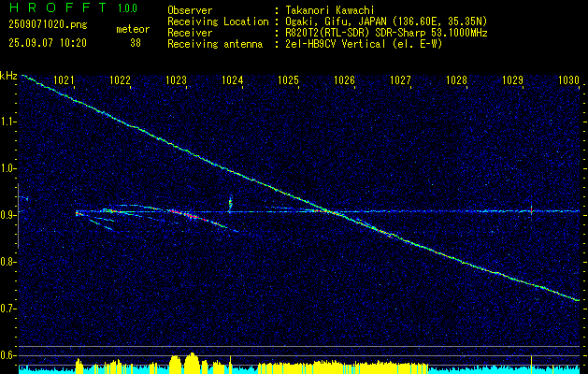The height and width of the screenshot is (374, 588).
Task: Click the Receiver label
Action: click(190, 33)
